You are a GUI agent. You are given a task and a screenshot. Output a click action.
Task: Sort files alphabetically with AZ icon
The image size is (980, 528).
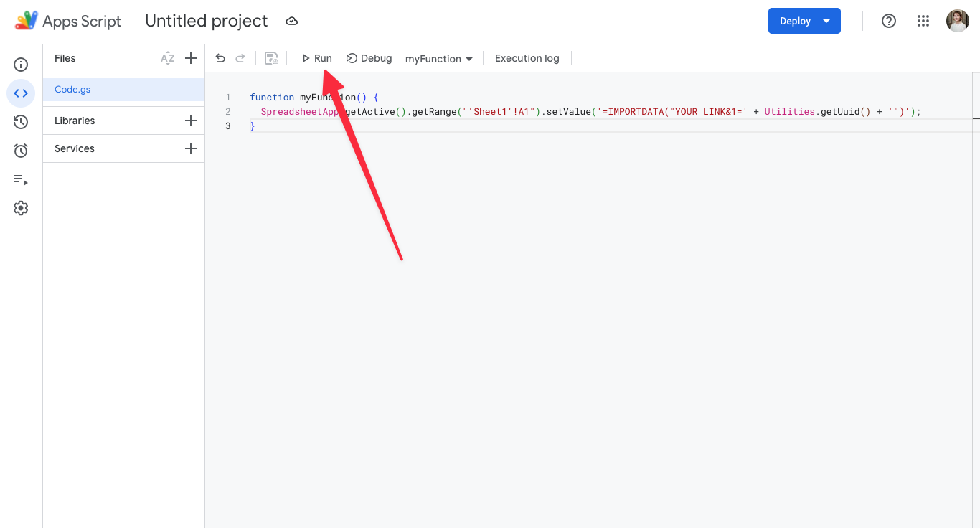point(168,58)
